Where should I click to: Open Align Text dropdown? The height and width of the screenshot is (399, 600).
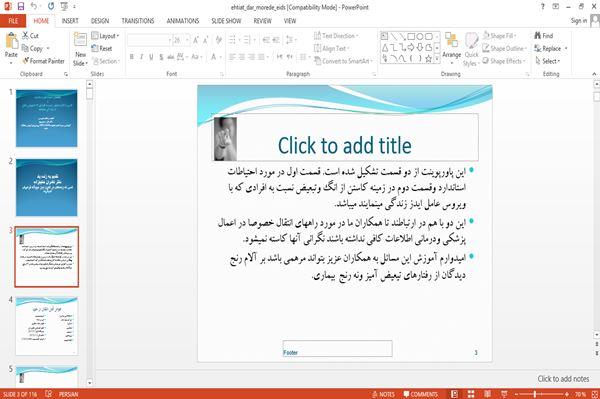click(331, 48)
